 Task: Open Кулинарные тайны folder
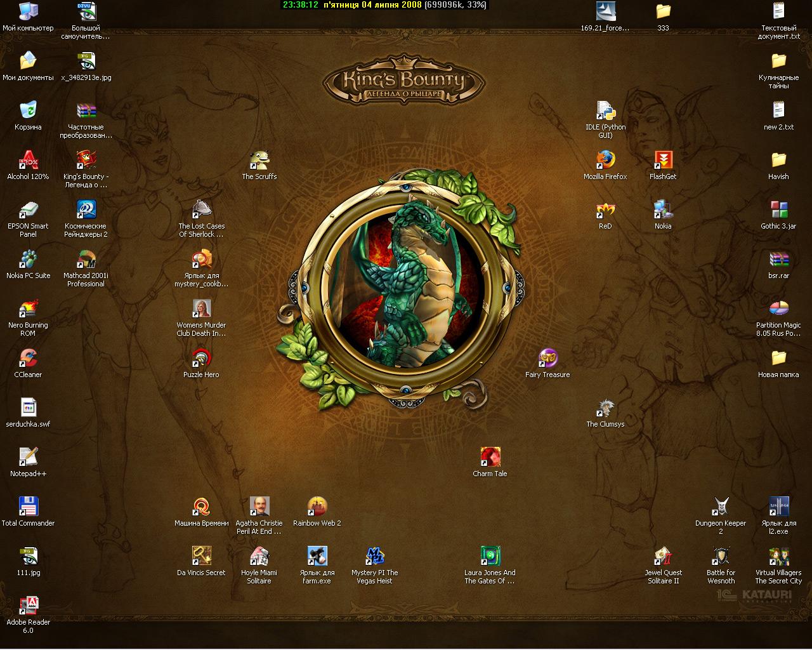coord(778,60)
